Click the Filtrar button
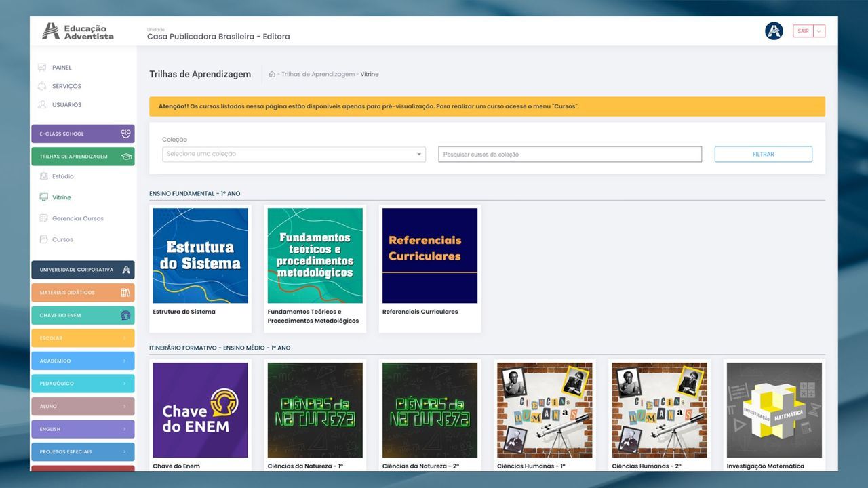 [763, 155]
